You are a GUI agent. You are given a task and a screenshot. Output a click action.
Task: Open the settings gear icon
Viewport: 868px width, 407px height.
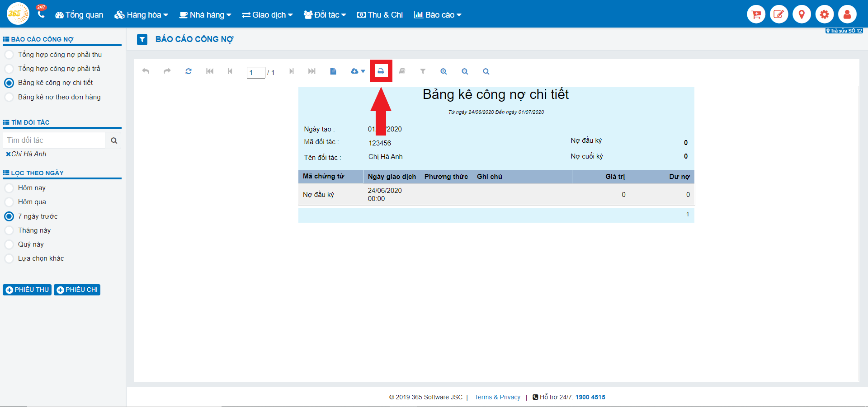(x=824, y=14)
